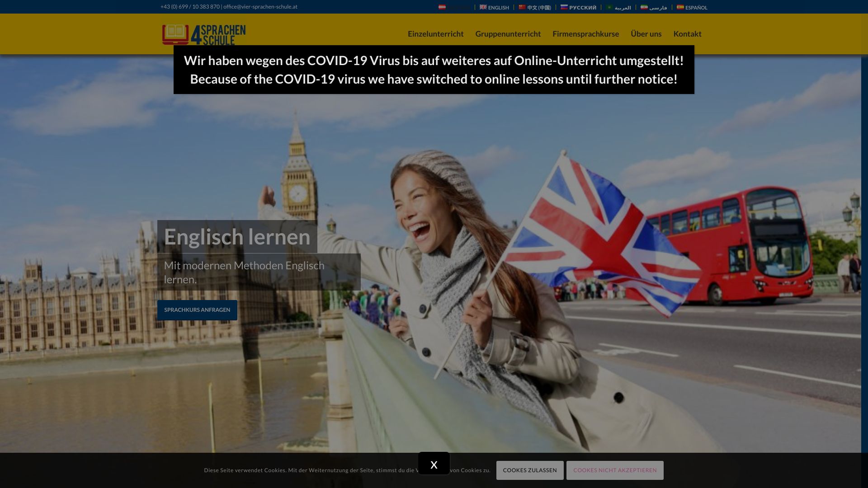Screen dimensions: 868x488
Task: Open the Einzelunterricht menu
Action: pyautogui.click(x=435, y=34)
